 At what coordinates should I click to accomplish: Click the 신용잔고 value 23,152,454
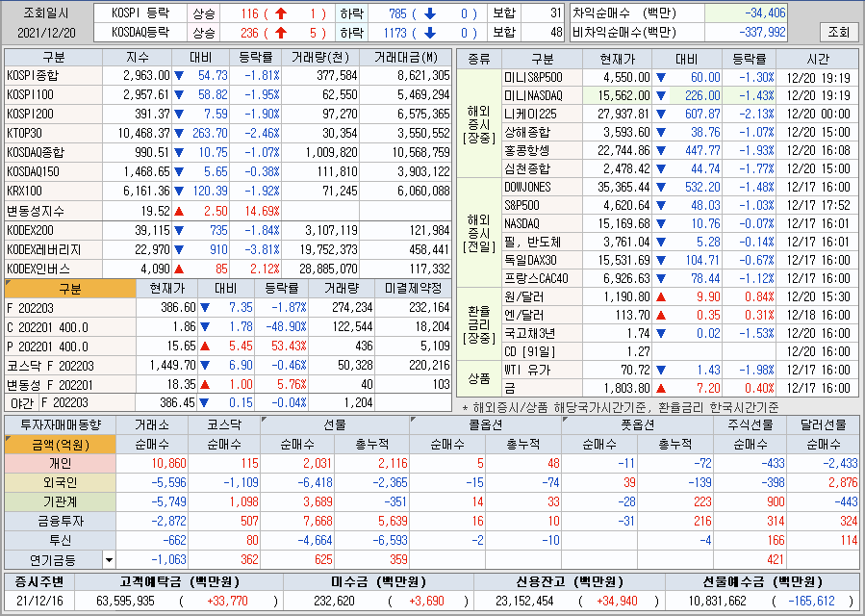[x=524, y=602]
